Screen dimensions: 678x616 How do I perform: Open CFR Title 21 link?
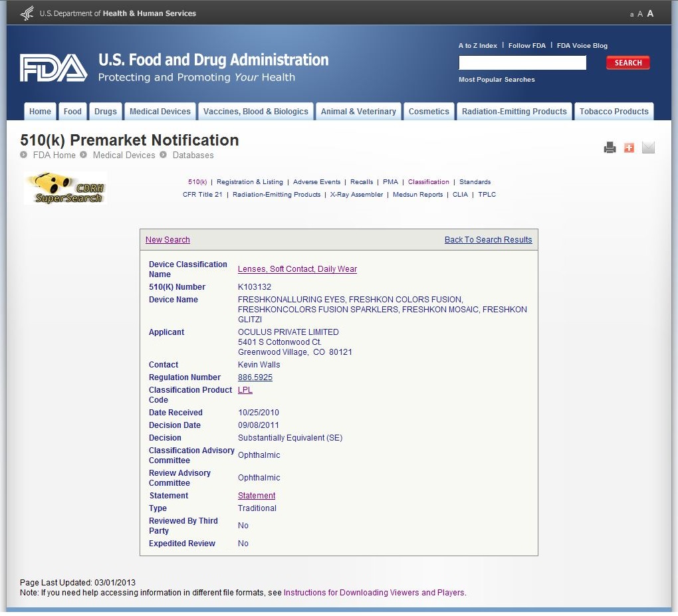tap(202, 195)
